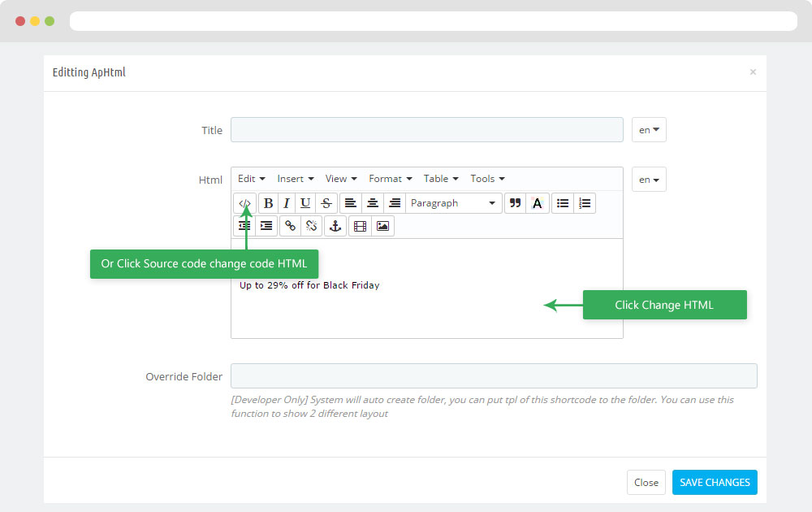Close the Editting ApHtml dialog with X

tap(753, 72)
